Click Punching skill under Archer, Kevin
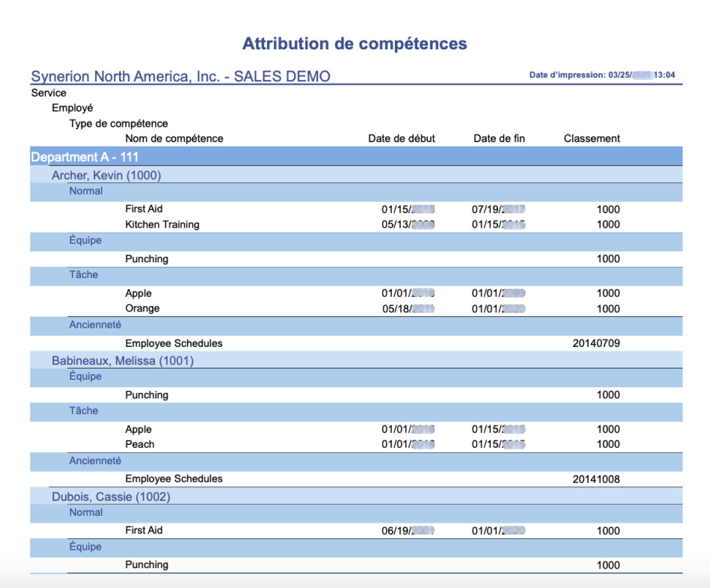Image resolution: width=710 pixels, height=588 pixels. click(147, 259)
